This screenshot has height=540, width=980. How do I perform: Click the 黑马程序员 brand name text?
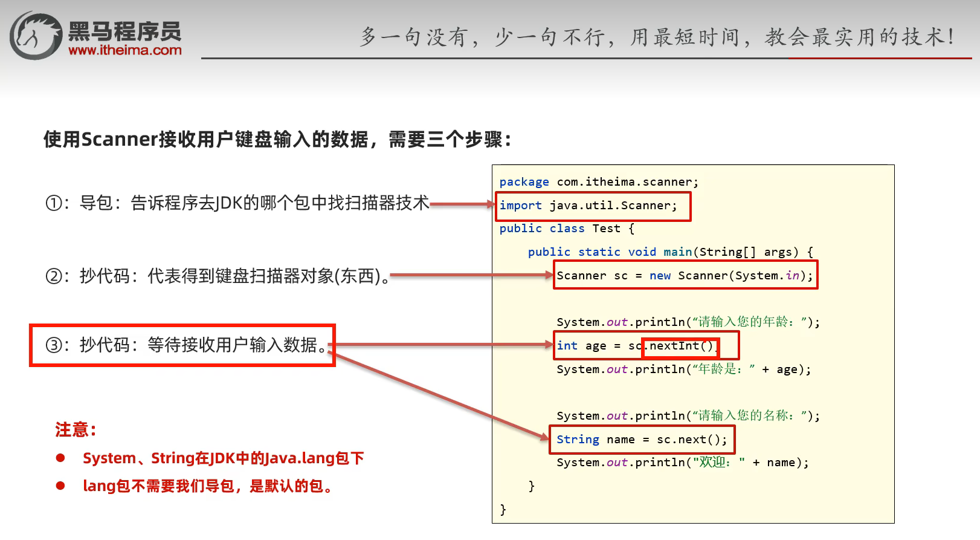(x=124, y=31)
